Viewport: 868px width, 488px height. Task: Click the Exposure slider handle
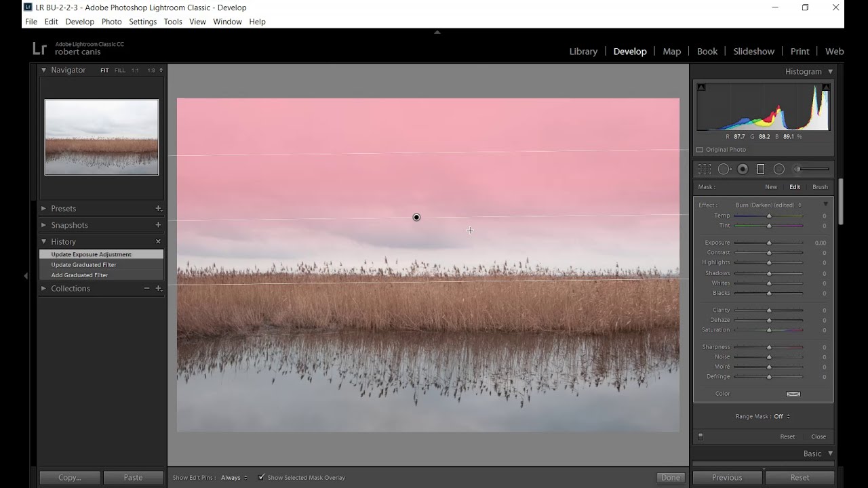(769, 243)
